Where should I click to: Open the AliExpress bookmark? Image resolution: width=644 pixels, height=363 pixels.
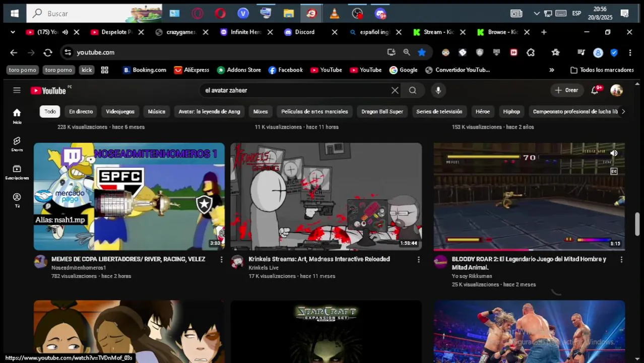191,70
